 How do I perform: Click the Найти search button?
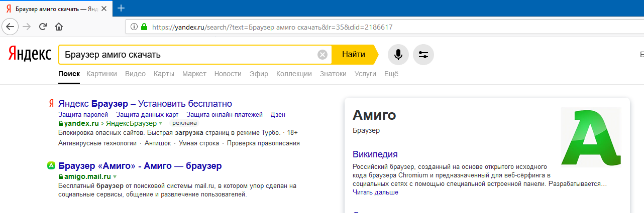(354, 55)
